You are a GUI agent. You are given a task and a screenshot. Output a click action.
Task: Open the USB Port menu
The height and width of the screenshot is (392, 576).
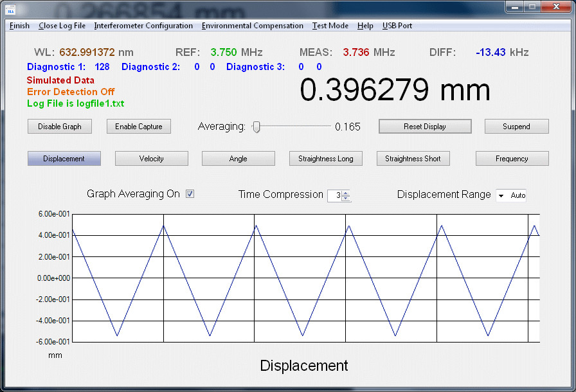397,26
